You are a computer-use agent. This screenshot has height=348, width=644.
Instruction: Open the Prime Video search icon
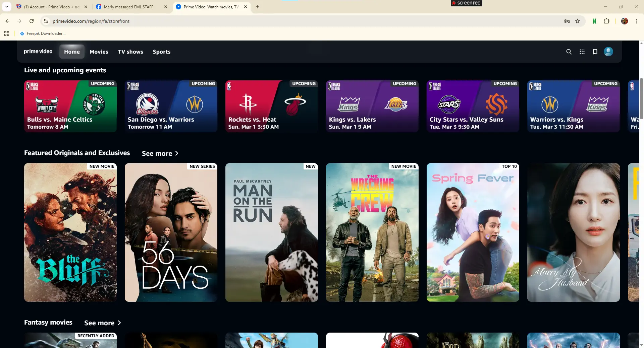point(569,52)
